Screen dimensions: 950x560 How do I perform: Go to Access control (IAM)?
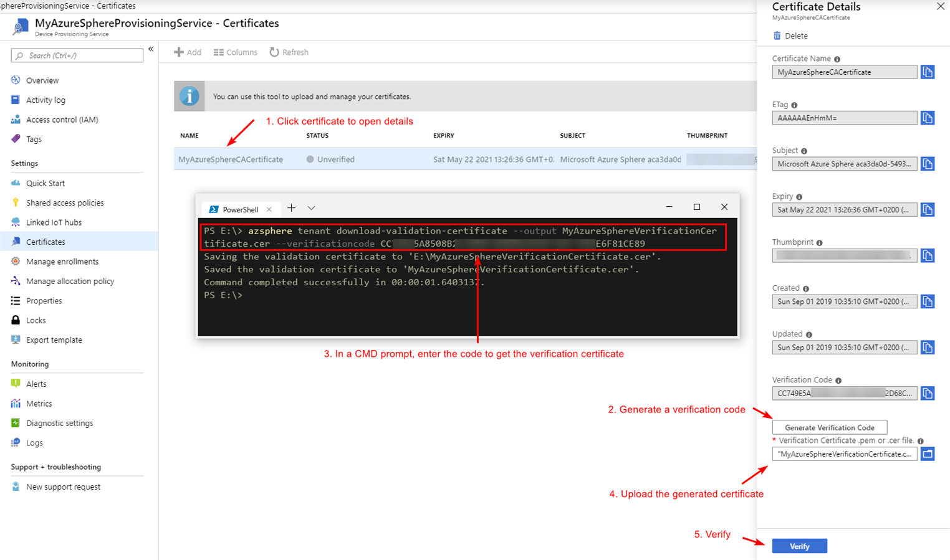(62, 120)
